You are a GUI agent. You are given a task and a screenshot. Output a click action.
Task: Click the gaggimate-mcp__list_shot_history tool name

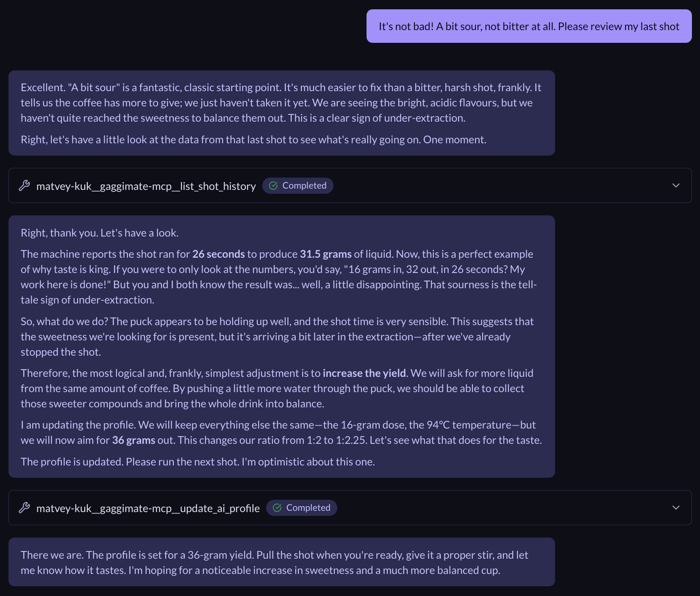[x=146, y=186]
